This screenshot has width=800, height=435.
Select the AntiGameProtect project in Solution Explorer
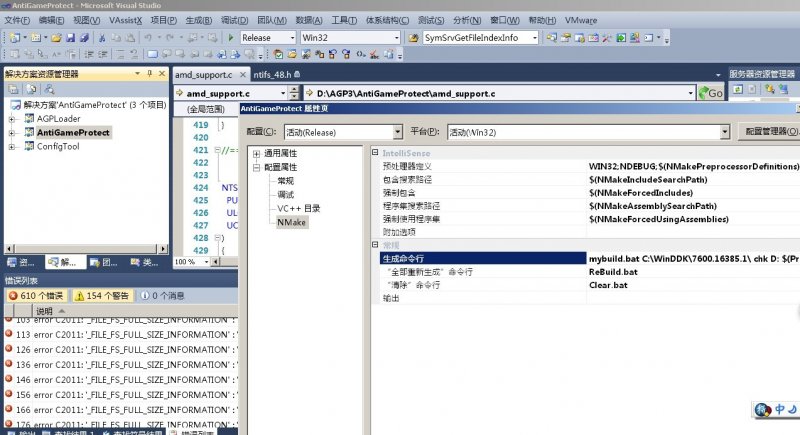tap(73, 133)
